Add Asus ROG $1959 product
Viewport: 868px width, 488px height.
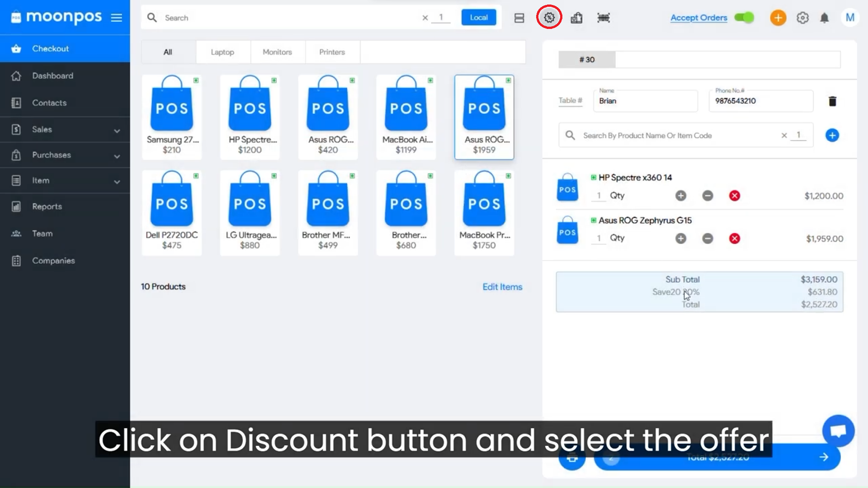click(x=484, y=117)
